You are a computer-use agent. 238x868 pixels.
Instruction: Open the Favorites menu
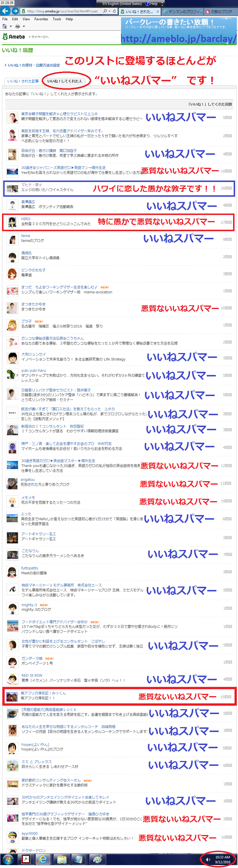tap(41, 19)
